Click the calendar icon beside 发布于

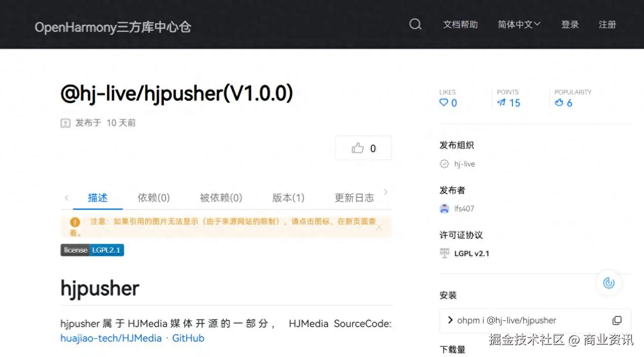pyautogui.click(x=65, y=123)
